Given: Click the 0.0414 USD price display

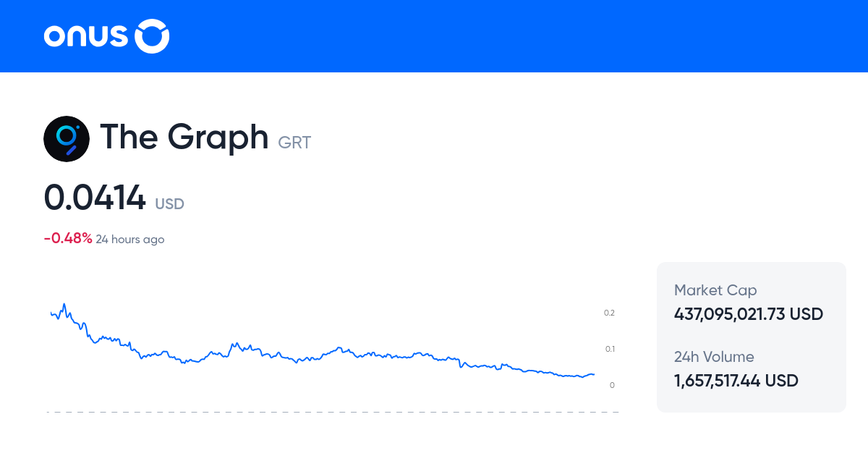Looking at the screenshot, I should click(114, 198).
